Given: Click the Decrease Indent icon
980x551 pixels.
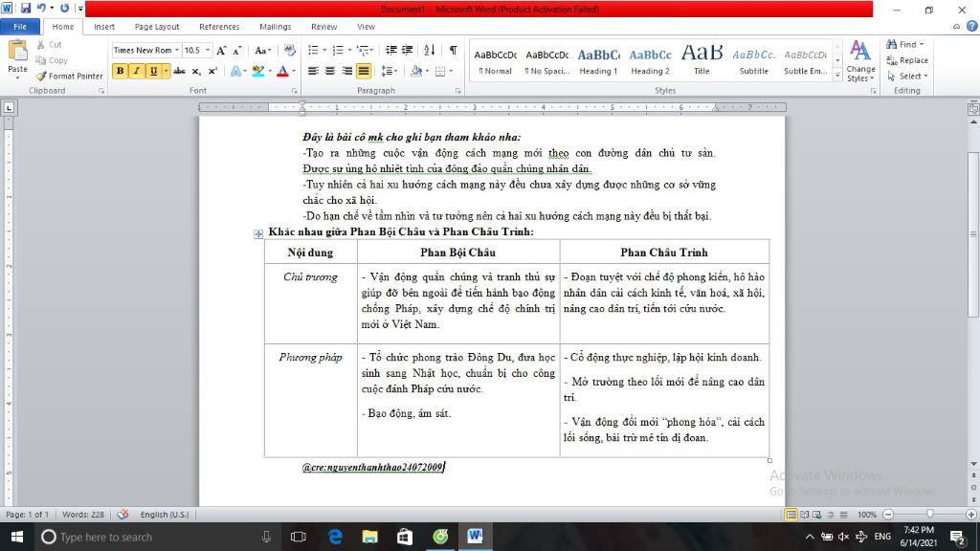Looking at the screenshot, I should pyautogui.click(x=391, y=51).
